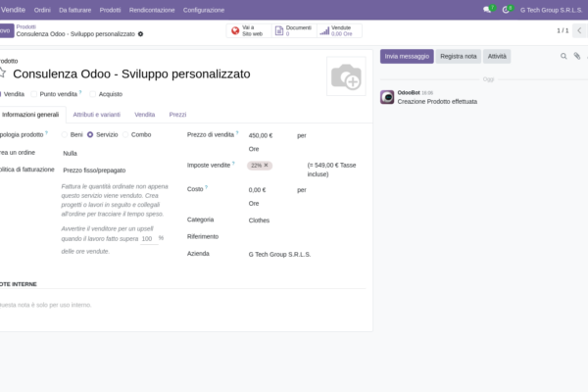The width and height of the screenshot is (588, 392).
Task: Open company switcher G Tech Group S.R.L.S.
Action: [x=551, y=10]
